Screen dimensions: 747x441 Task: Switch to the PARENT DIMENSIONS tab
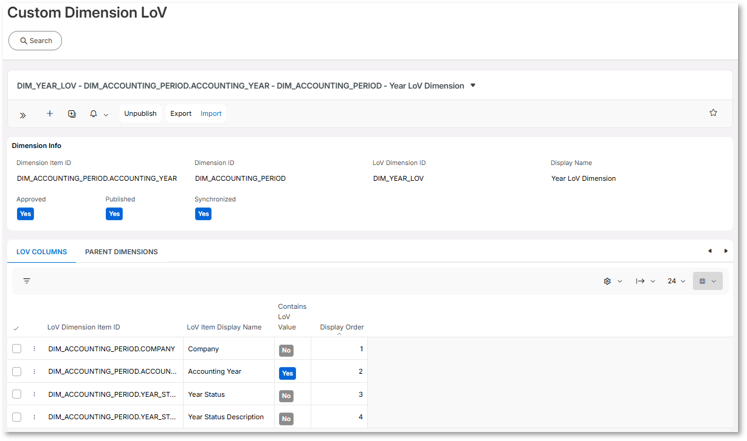121,252
